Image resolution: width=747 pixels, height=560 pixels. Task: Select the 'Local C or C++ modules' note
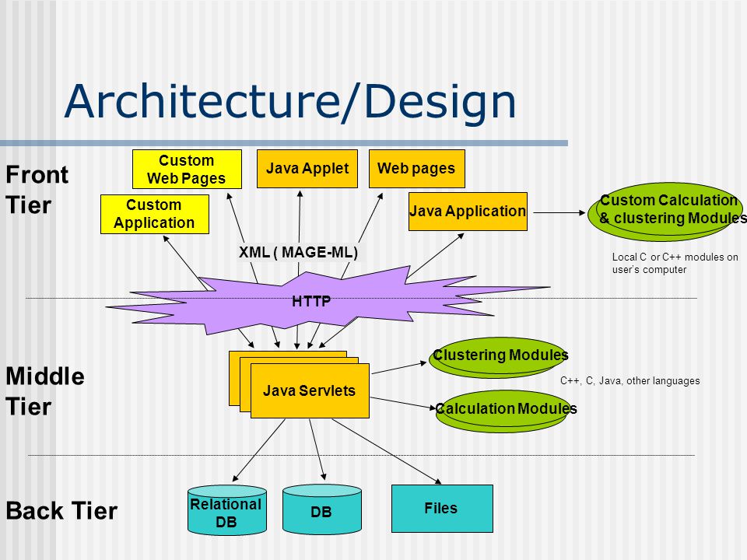tap(675, 264)
